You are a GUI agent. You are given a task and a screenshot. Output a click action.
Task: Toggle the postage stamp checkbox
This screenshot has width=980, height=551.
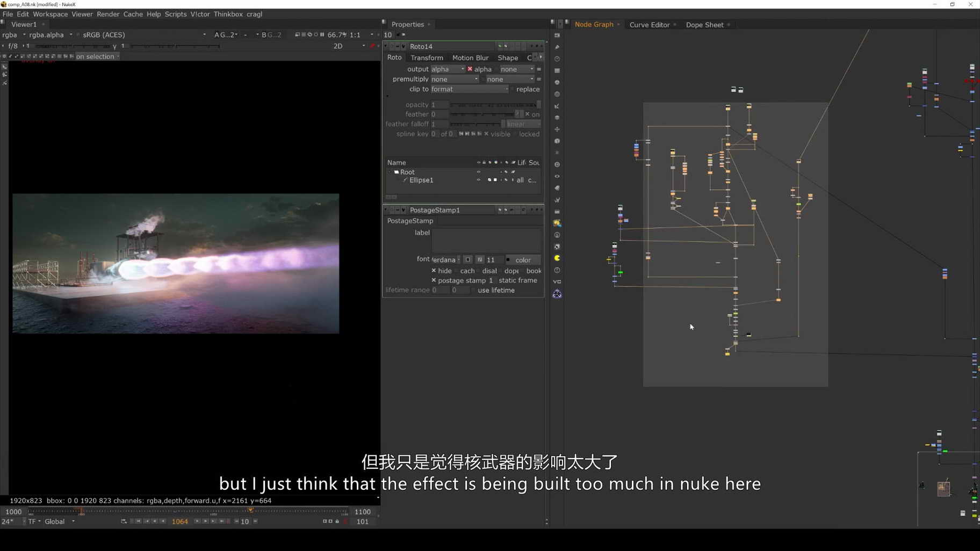(x=434, y=280)
